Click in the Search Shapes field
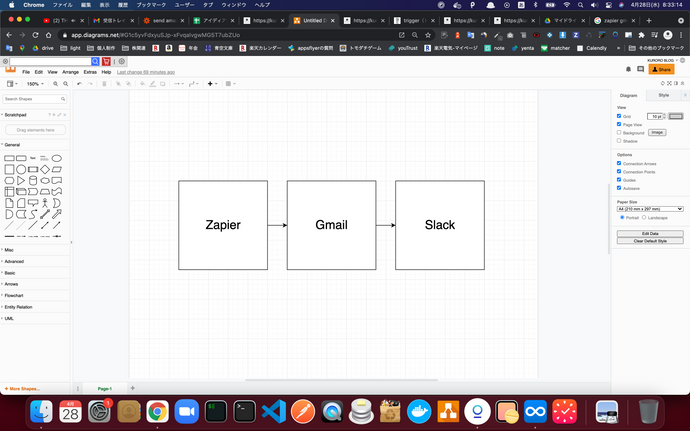The width and height of the screenshot is (690, 431). coord(35,99)
